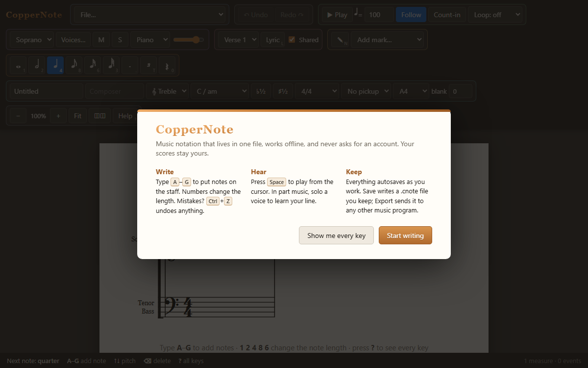Click 'A–G add note' status hint
The image size is (588, 368).
[x=86, y=361]
